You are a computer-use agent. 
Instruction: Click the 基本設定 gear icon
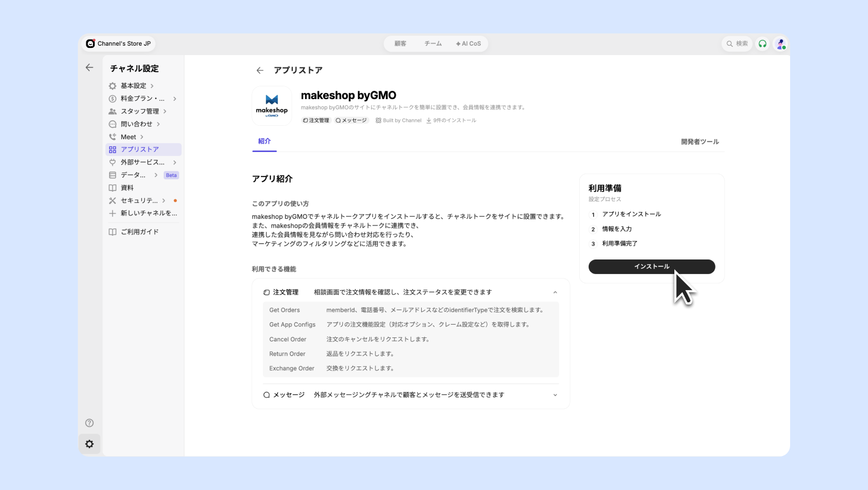(112, 86)
